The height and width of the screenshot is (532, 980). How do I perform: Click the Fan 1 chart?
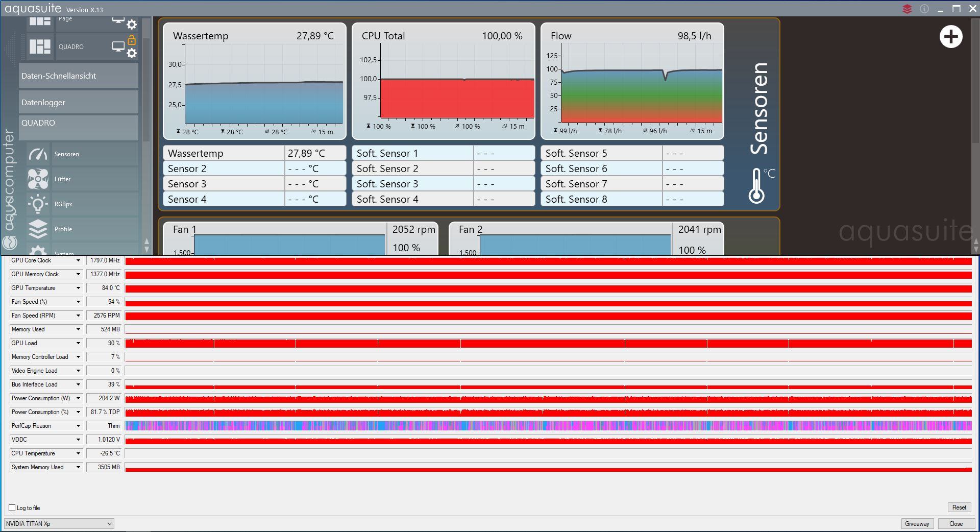pyautogui.click(x=289, y=244)
